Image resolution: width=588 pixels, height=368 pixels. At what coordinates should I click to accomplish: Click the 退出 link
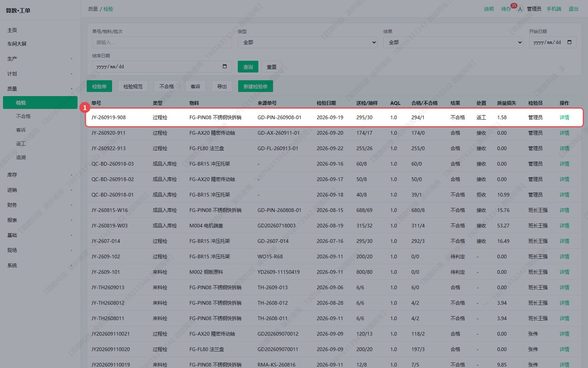point(573,9)
